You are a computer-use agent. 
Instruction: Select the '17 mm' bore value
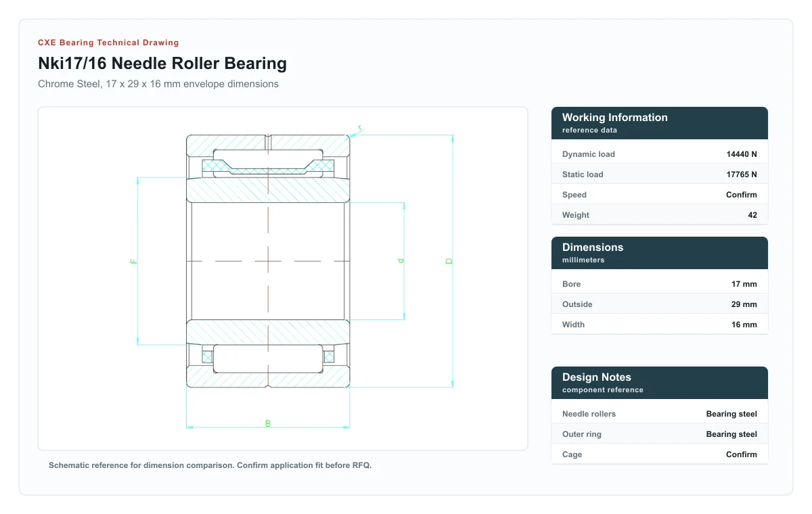[x=744, y=284]
